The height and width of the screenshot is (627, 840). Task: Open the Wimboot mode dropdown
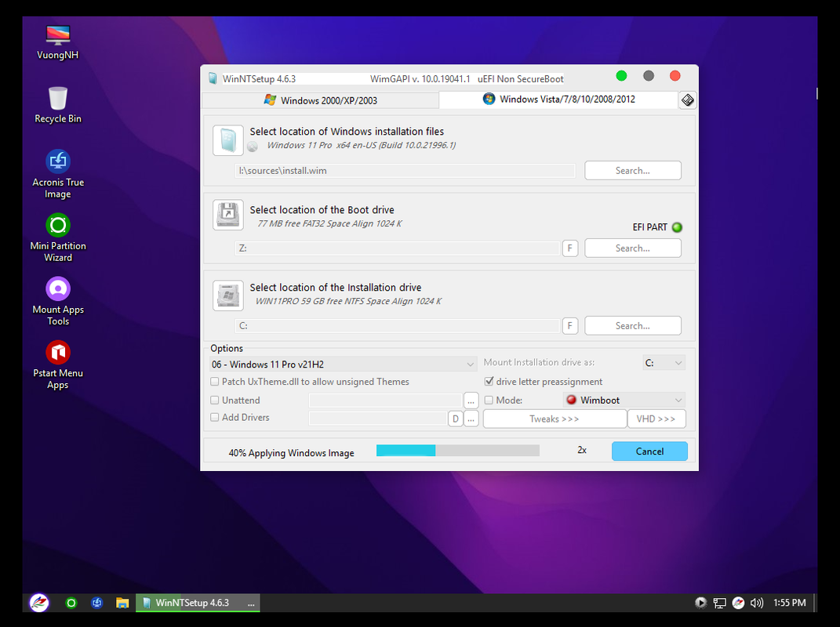pos(624,400)
